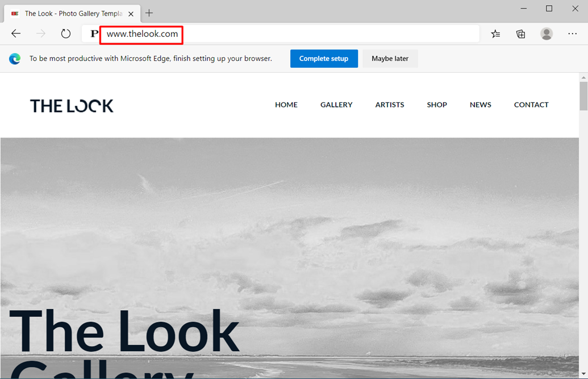Open the NEWS menu item
The height and width of the screenshot is (379, 588).
(481, 105)
